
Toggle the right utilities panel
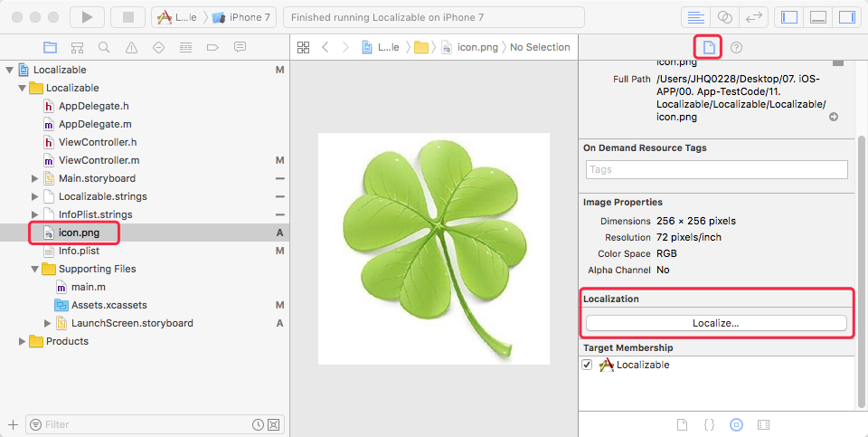[846, 17]
